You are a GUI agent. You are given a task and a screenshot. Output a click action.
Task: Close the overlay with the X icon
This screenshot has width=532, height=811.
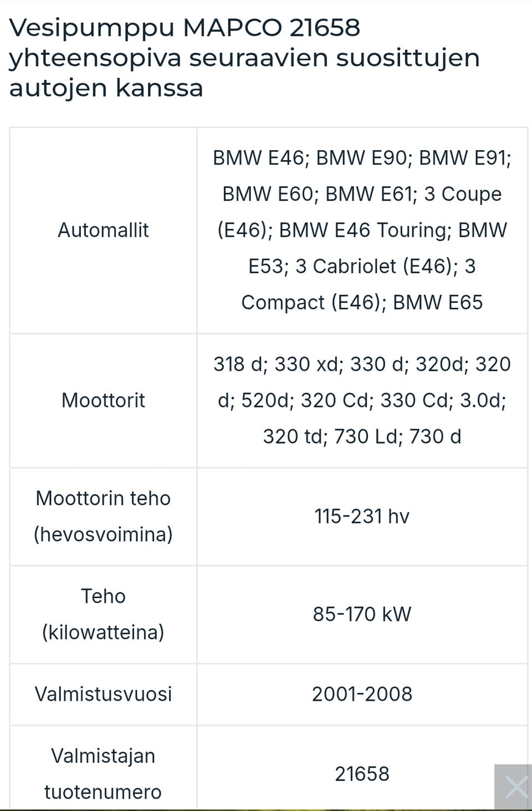click(515, 787)
